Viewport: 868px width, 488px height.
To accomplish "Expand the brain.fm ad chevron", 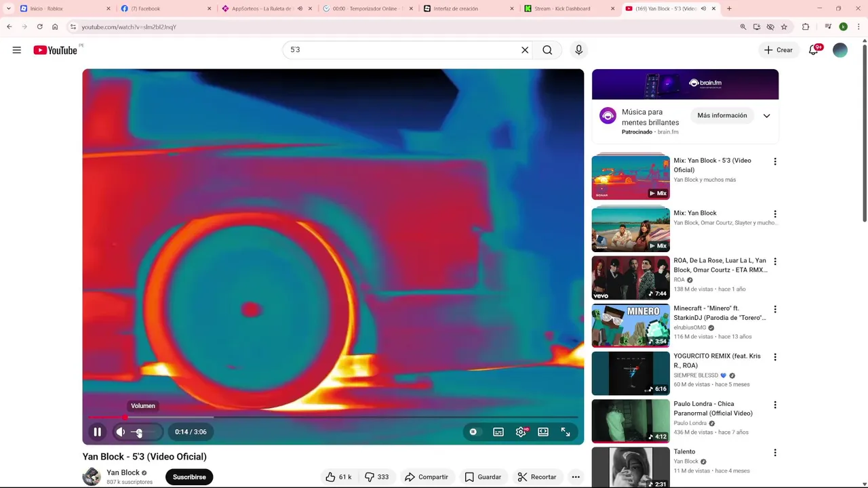I will [x=767, y=116].
